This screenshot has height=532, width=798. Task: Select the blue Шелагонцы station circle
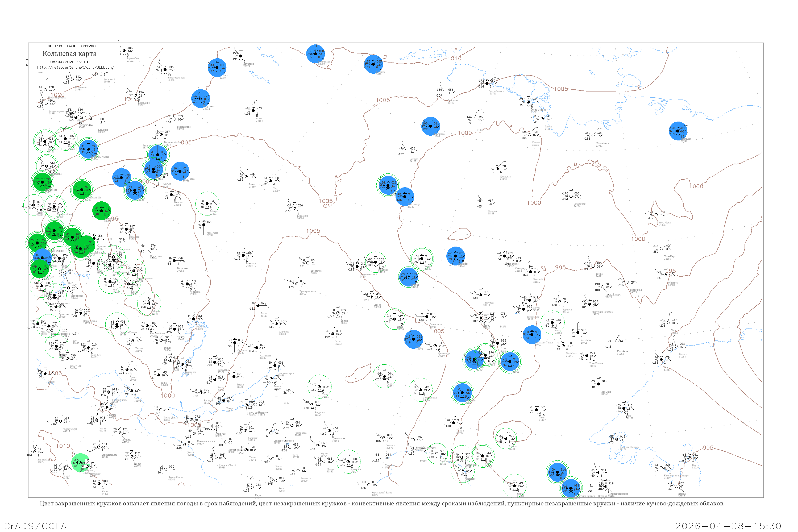click(405, 197)
